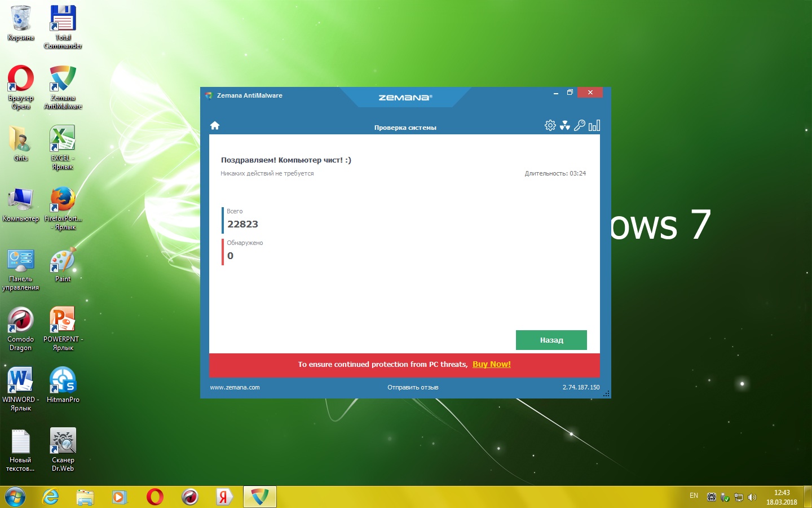Select the Компьютер desktop icon
Image resolution: width=812 pixels, height=508 pixels.
pos(21,204)
